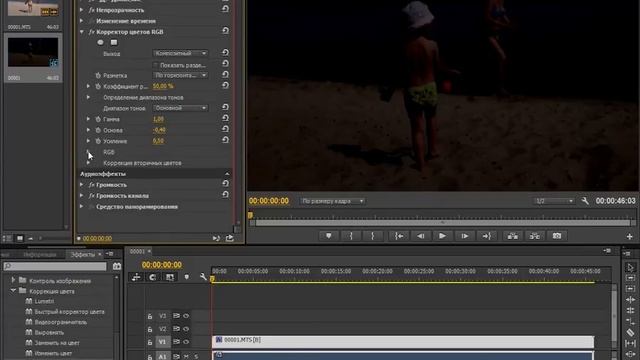Expand the RGB parameter group
The height and width of the screenshot is (360, 640).
88,151
